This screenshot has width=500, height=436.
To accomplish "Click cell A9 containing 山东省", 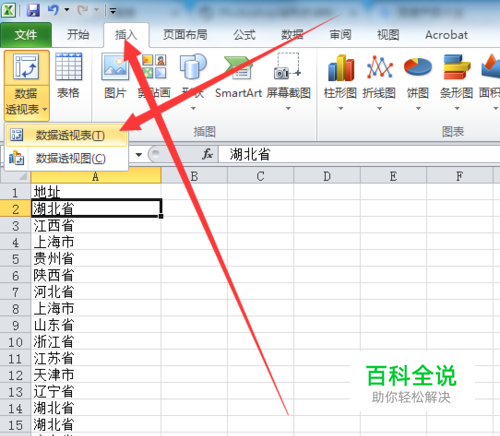I will click(x=96, y=325).
